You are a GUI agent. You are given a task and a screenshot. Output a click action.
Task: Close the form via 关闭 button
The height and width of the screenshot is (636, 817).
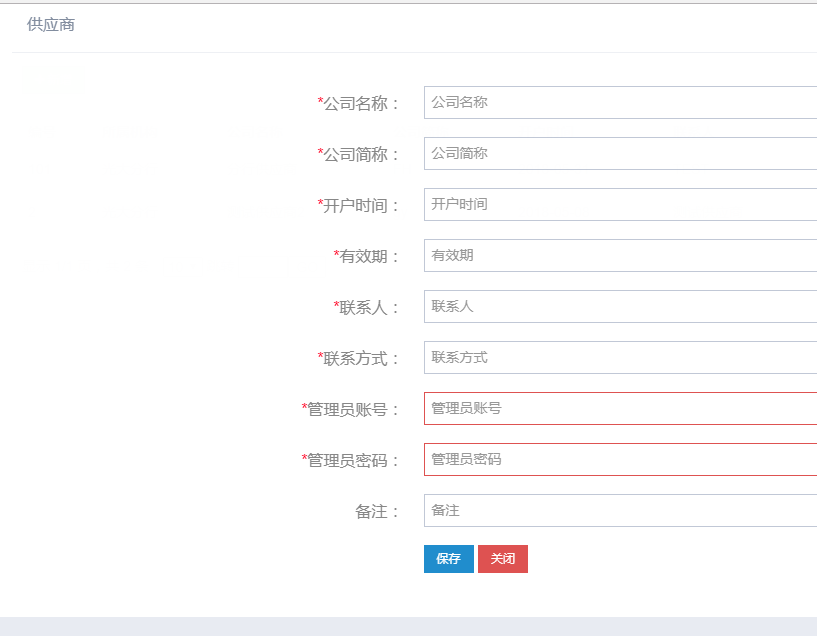point(503,559)
